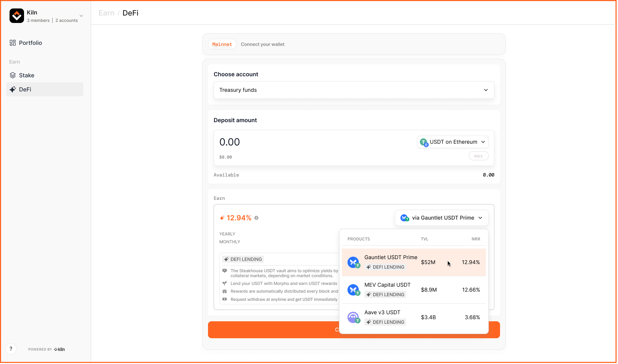Click the Gauntlet USDT Prime Morpho icon
618x364 pixels.
tap(353, 262)
